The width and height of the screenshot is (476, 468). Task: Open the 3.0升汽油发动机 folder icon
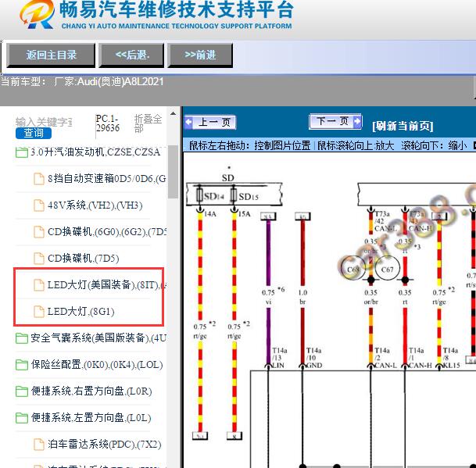[x=22, y=152]
